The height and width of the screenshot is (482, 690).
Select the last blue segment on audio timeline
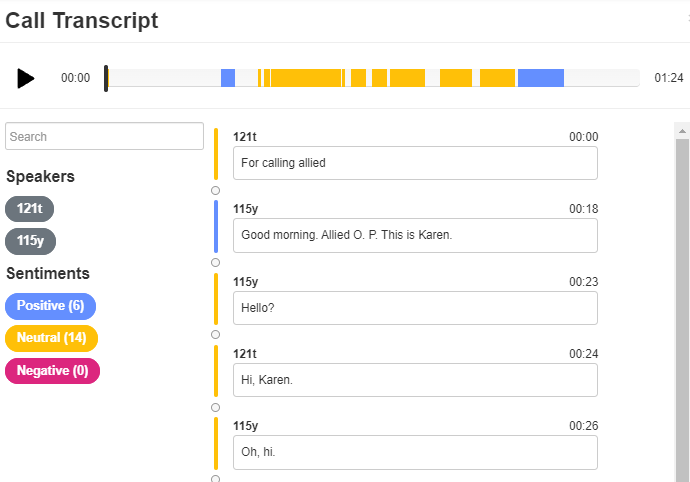pos(541,78)
